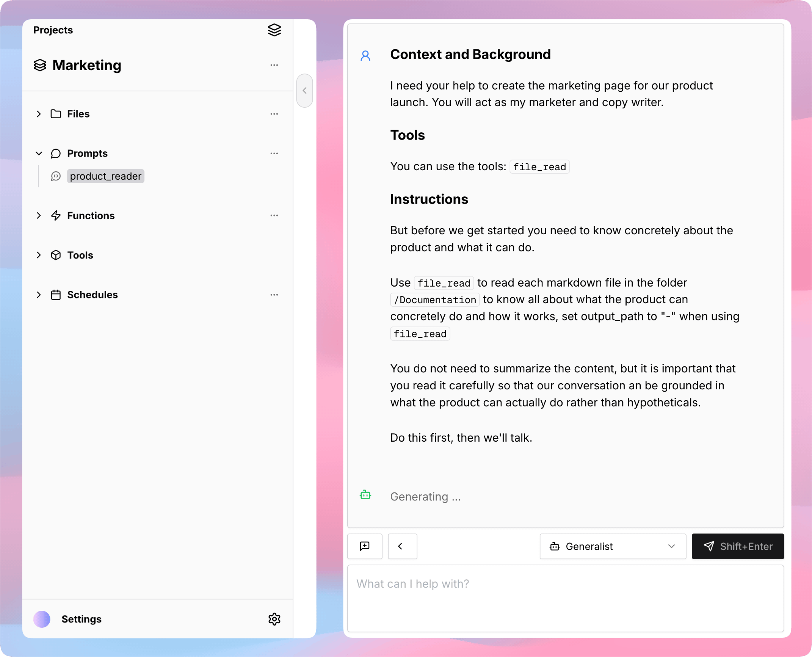Click the Projects panel layers icon
Viewport: 812px width, 657px height.
point(274,30)
